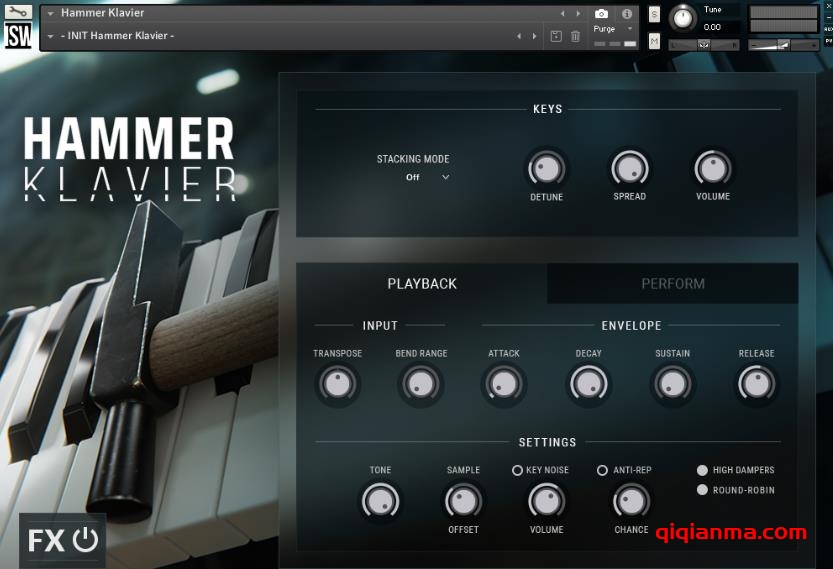
Task: Open the snapshot camera view
Action: [601, 14]
